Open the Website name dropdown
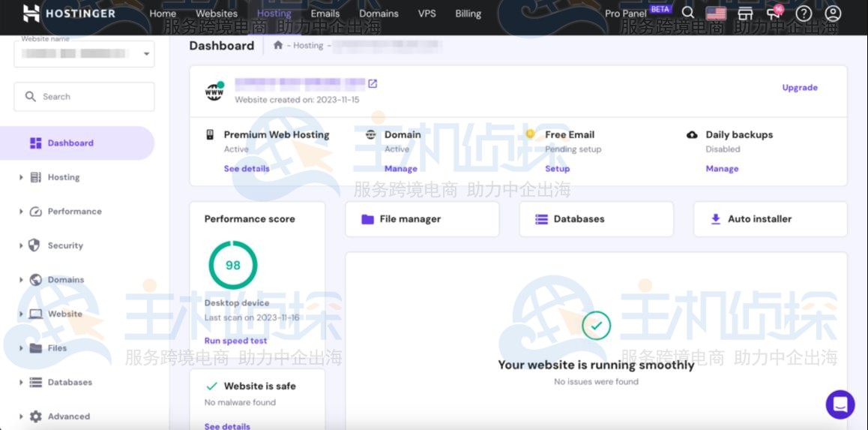 84,54
